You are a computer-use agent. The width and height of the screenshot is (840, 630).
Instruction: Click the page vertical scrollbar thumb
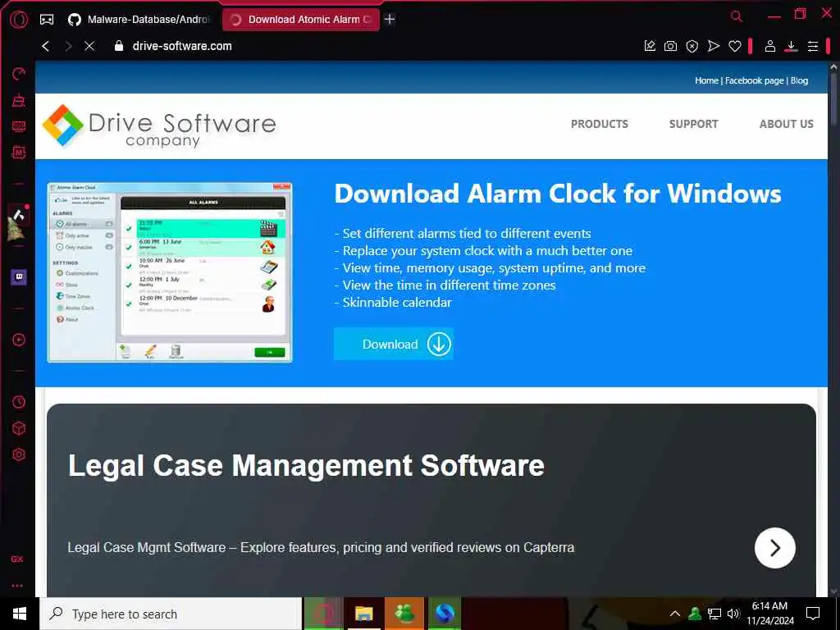pos(833,99)
